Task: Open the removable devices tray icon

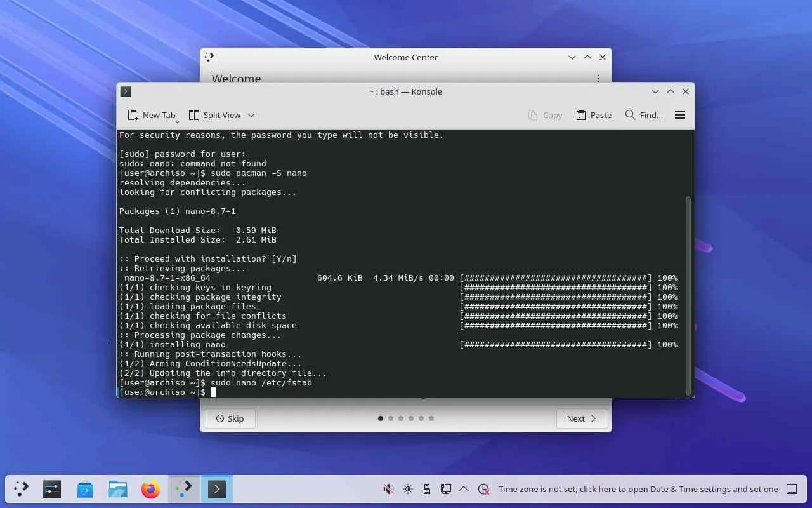Action: (427, 489)
